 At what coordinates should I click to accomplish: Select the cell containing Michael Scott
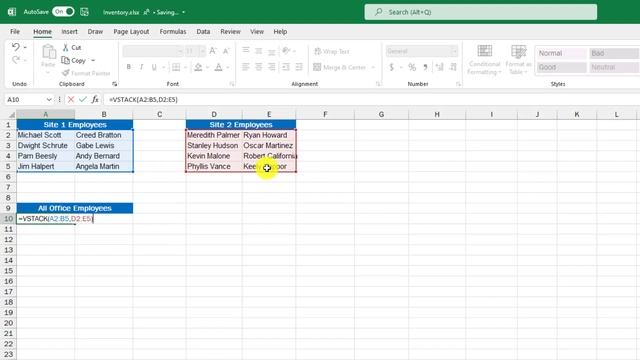(46, 135)
